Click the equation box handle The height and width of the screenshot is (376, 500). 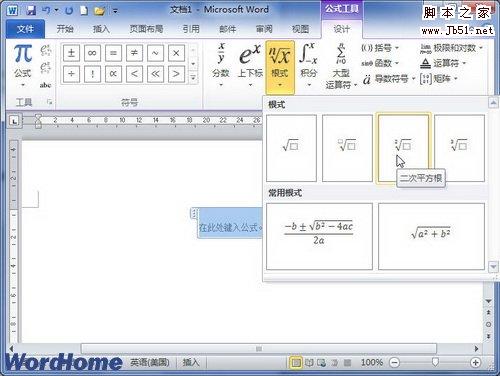[194, 213]
